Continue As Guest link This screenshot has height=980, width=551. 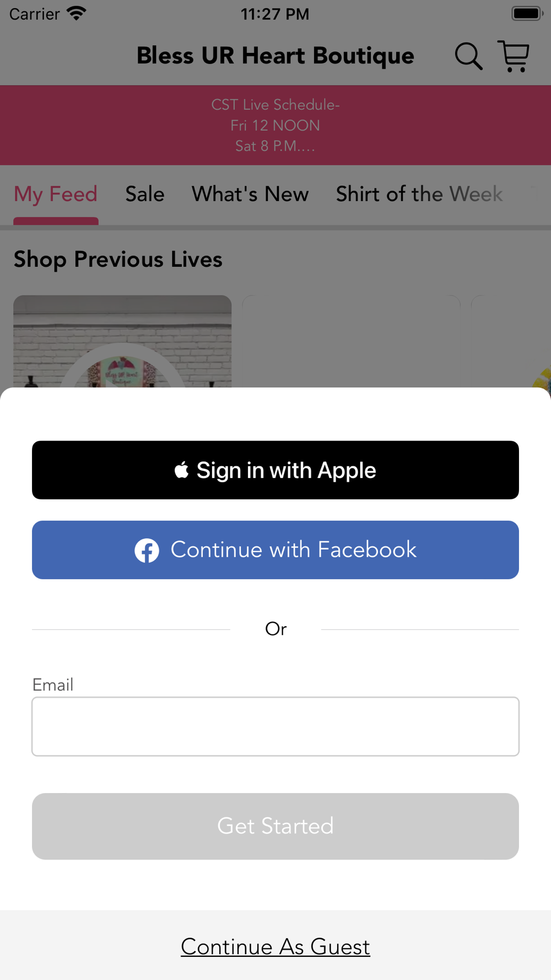point(275,947)
